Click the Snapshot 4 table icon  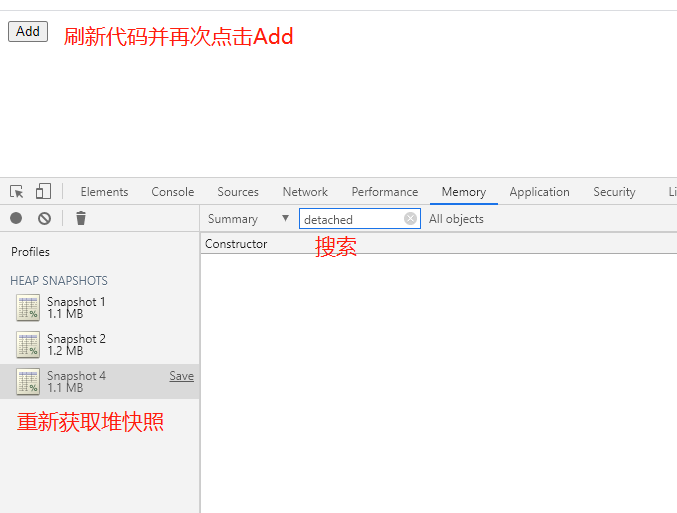pos(28,381)
